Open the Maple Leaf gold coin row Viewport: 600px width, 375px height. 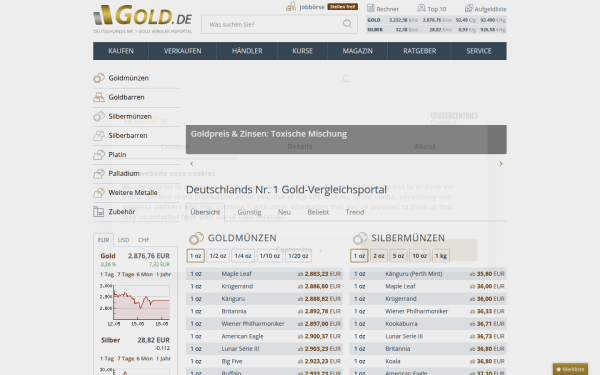click(x=264, y=274)
